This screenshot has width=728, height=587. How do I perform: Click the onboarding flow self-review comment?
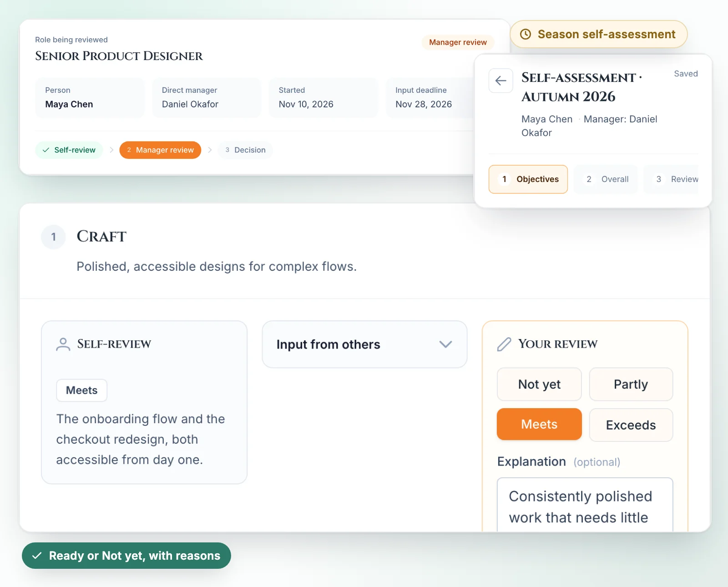pos(141,439)
